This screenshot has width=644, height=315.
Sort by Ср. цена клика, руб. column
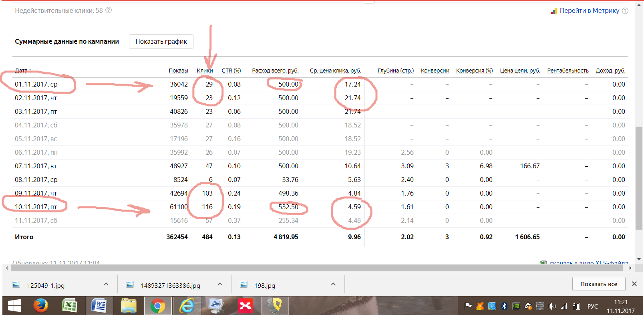tap(335, 71)
